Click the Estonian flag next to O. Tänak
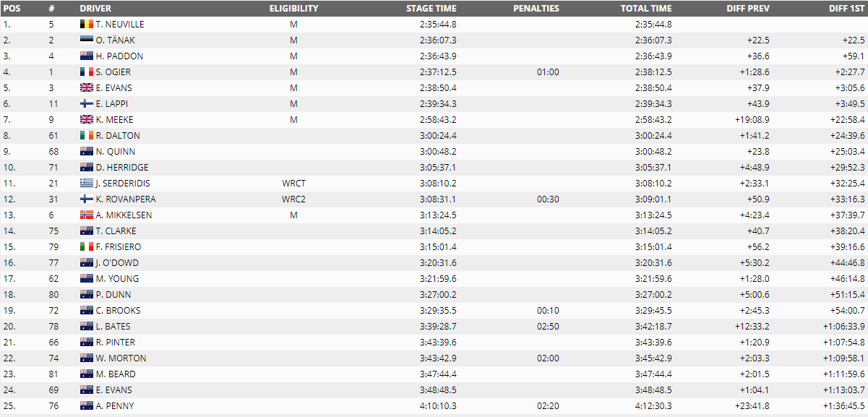Screen dimensions: 868x417 point(86,40)
